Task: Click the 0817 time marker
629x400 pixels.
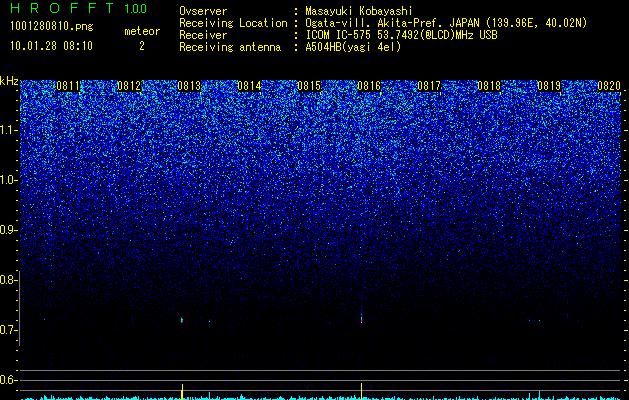Action: [429, 86]
